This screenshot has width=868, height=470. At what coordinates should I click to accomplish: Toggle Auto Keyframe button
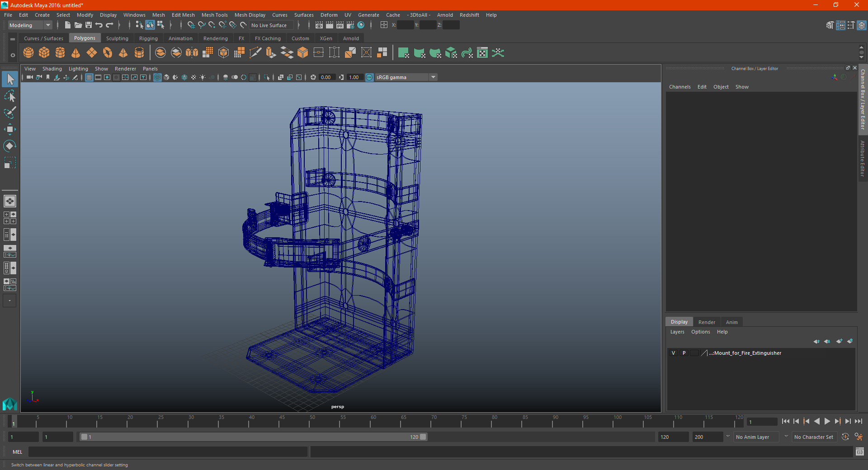click(x=845, y=437)
